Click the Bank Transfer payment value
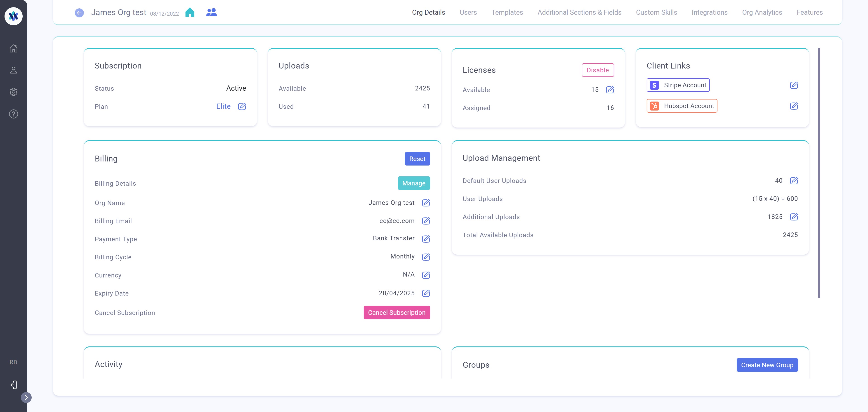Viewport: 868px width, 412px height. click(394, 238)
